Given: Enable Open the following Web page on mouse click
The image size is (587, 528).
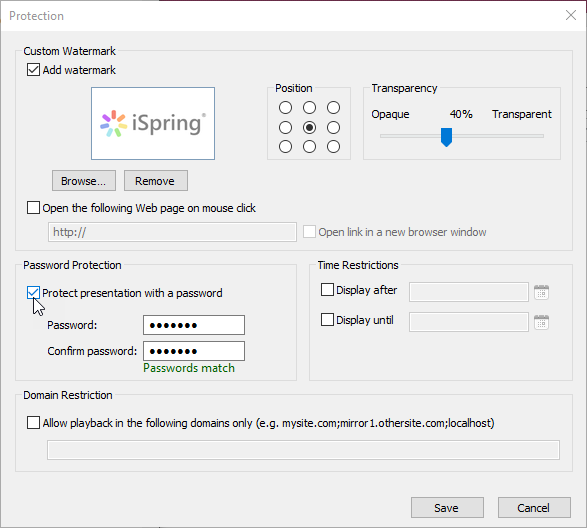Looking at the screenshot, I should point(33,207).
